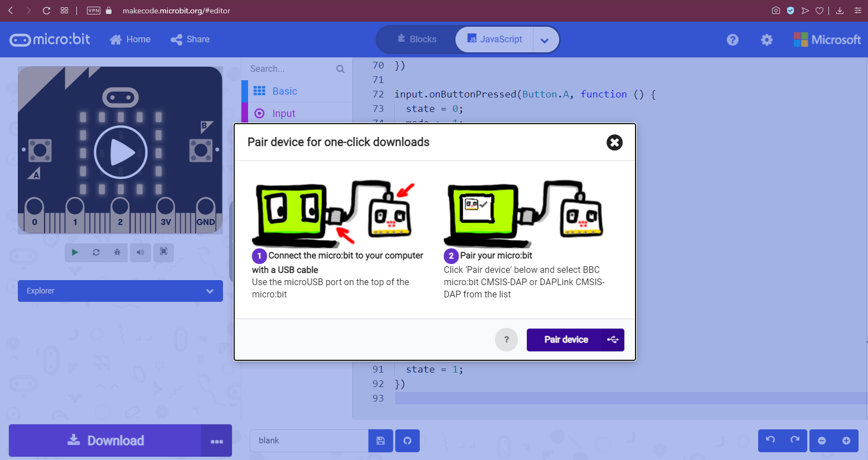Click the GitHub icon next to project name
This screenshot has width=868, height=460.
(x=408, y=441)
